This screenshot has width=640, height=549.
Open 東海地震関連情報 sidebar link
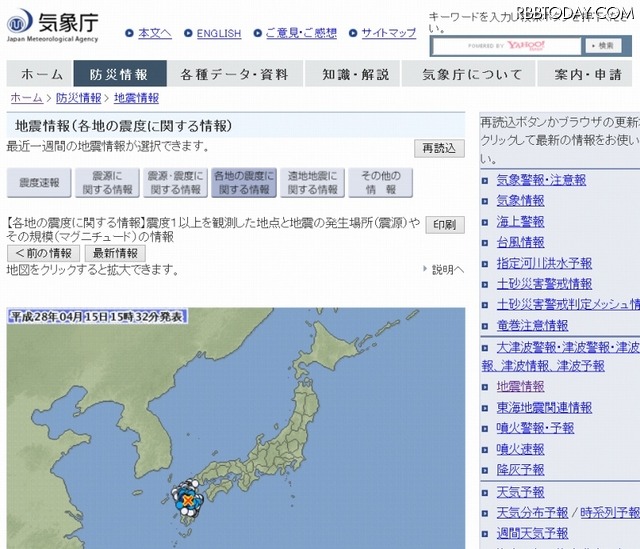pos(544,407)
